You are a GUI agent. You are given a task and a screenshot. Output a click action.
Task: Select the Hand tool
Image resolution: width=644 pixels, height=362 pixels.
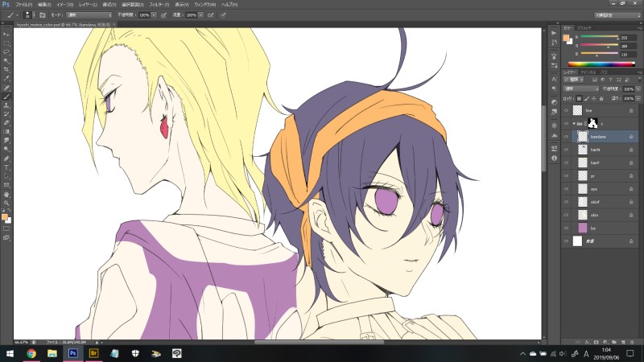tap(6, 194)
